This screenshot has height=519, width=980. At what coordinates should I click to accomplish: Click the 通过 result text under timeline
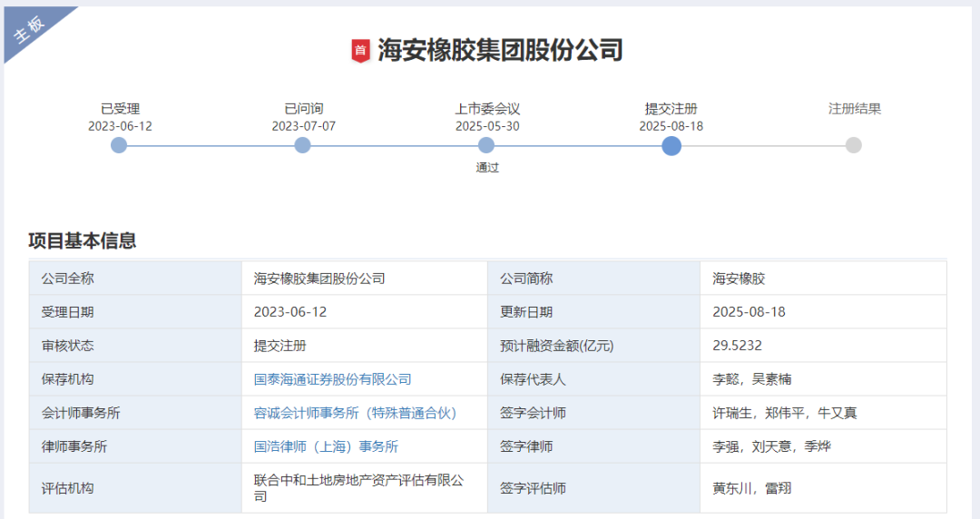[x=487, y=168]
